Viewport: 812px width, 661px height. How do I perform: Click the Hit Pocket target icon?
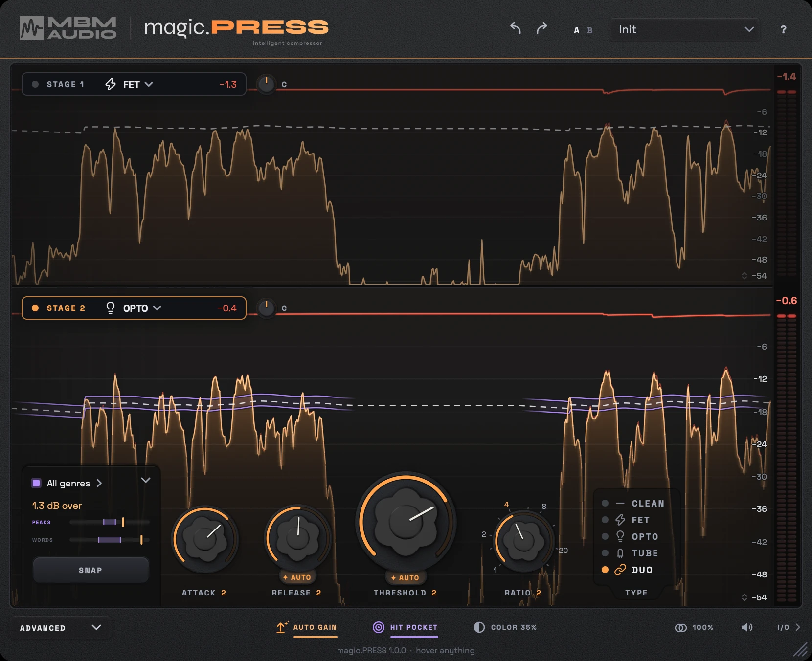379,627
